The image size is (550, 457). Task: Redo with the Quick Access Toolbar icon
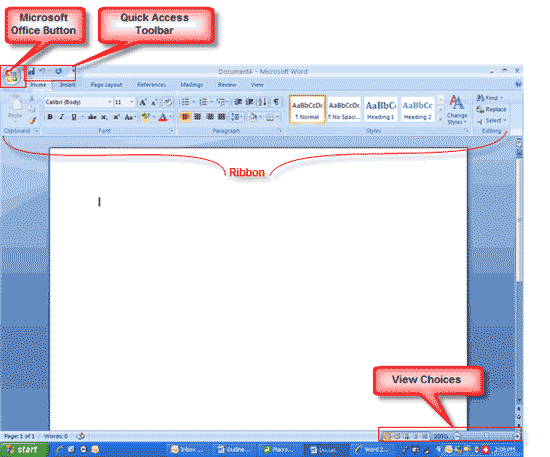[59, 71]
